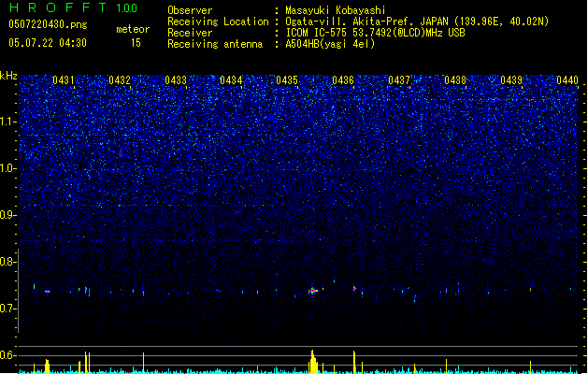The height and width of the screenshot is (374, 588).
Task: Click the HROFFT program title
Action: (x=57, y=7)
